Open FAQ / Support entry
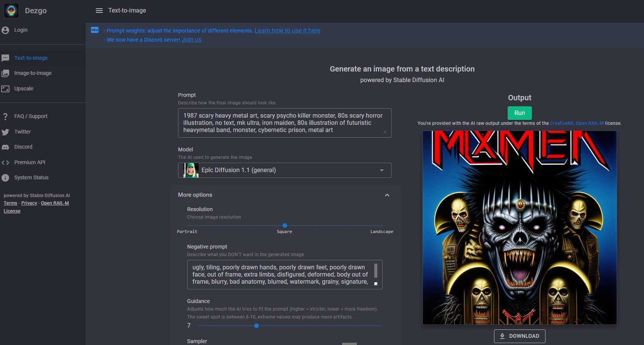Image resolution: width=644 pixels, height=345 pixels. tap(31, 116)
